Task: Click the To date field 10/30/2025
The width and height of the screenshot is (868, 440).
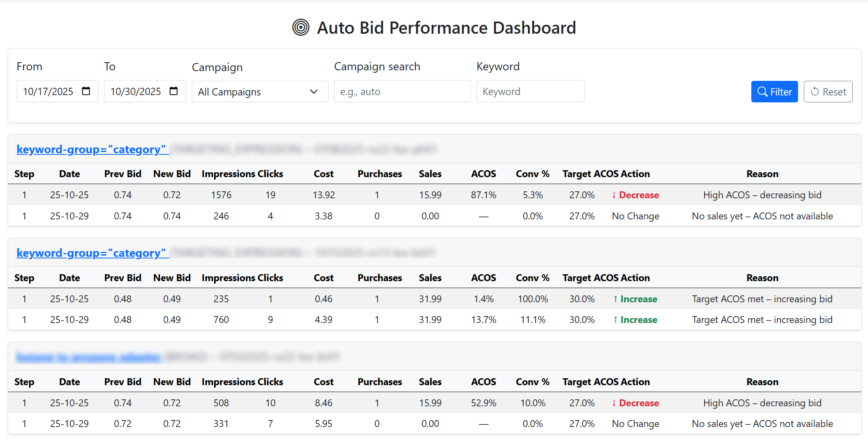Action: pyautogui.click(x=136, y=92)
